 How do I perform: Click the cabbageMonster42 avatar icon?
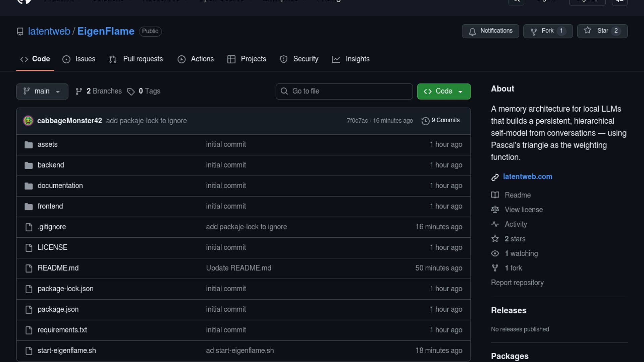[x=28, y=121]
